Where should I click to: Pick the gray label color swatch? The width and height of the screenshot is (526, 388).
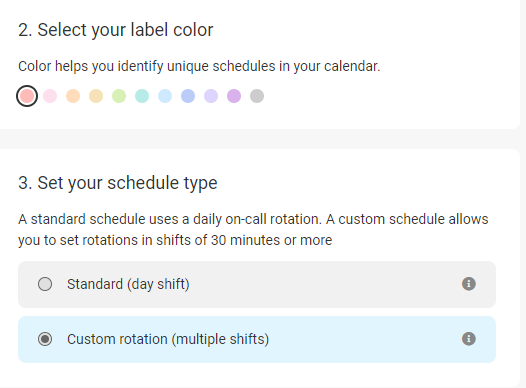(257, 96)
